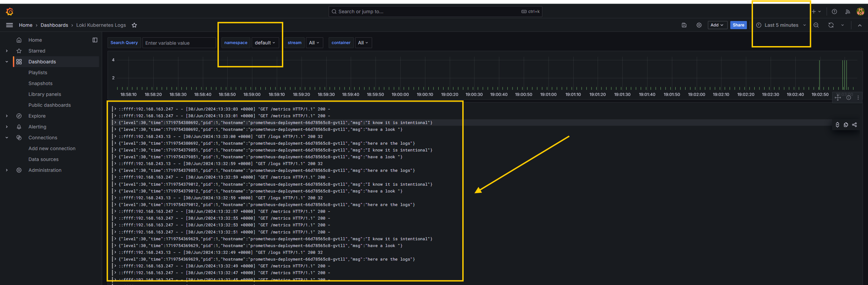Image resolution: width=868 pixels, height=285 pixels.
Task: Open the news RSS feed icon
Action: (847, 12)
